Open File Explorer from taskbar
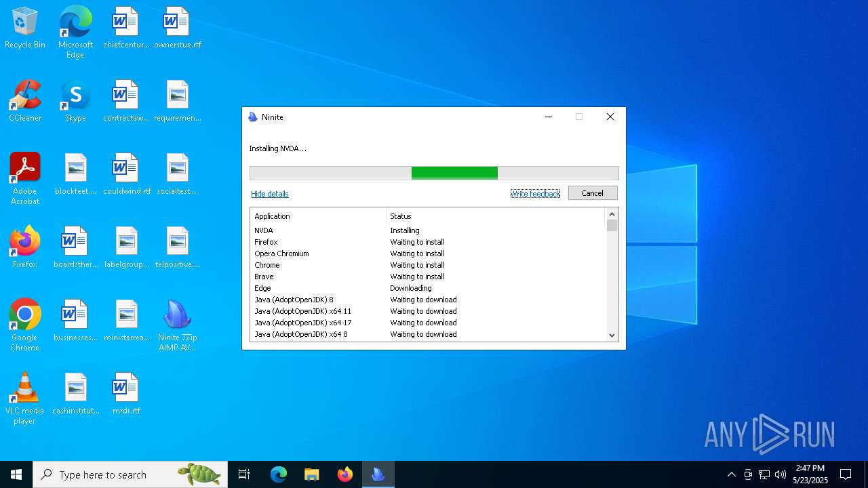This screenshot has width=868, height=488. pyautogui.click(x=311, y=474)
